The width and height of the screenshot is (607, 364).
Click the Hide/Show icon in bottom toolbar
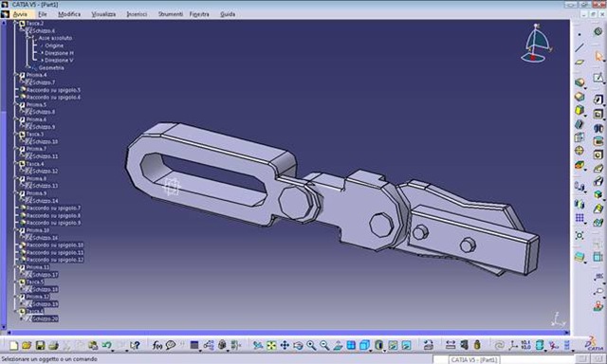pos(393,345)
